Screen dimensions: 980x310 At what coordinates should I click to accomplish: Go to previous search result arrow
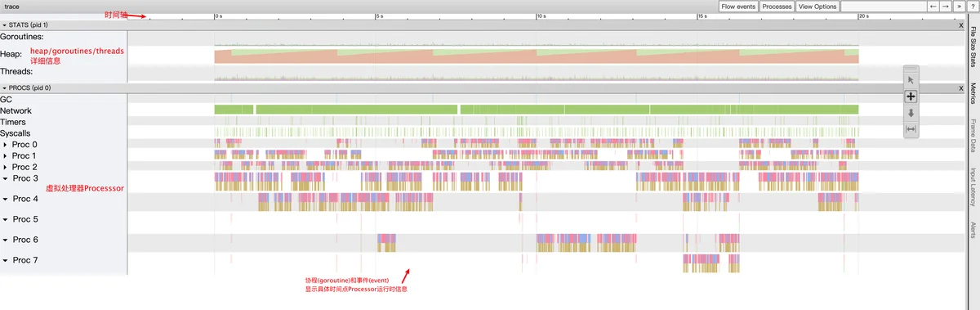933,7
